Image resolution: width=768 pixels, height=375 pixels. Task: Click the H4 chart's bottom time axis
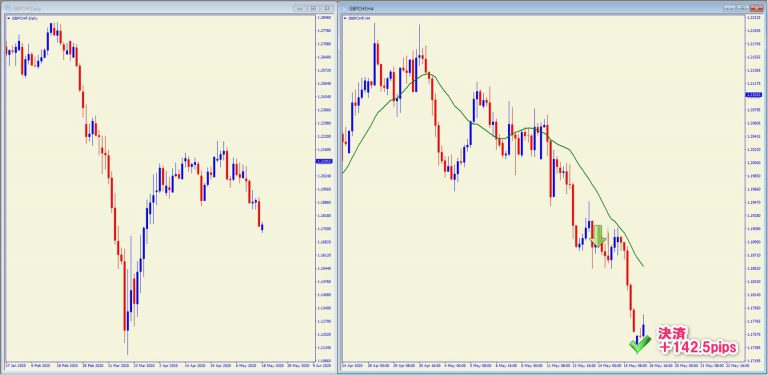[543, 365]
